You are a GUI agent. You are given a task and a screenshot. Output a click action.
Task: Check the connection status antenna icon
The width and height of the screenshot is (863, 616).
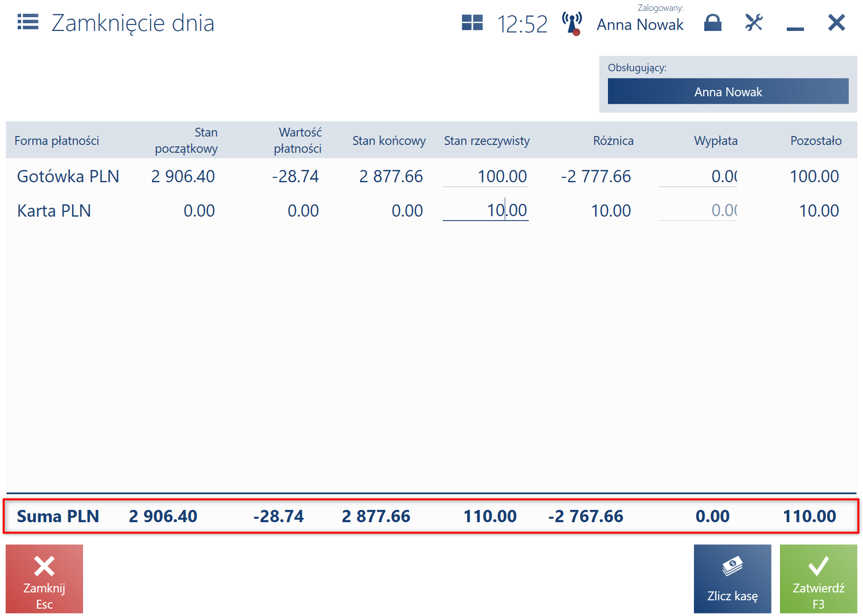[x=572, y=24]
